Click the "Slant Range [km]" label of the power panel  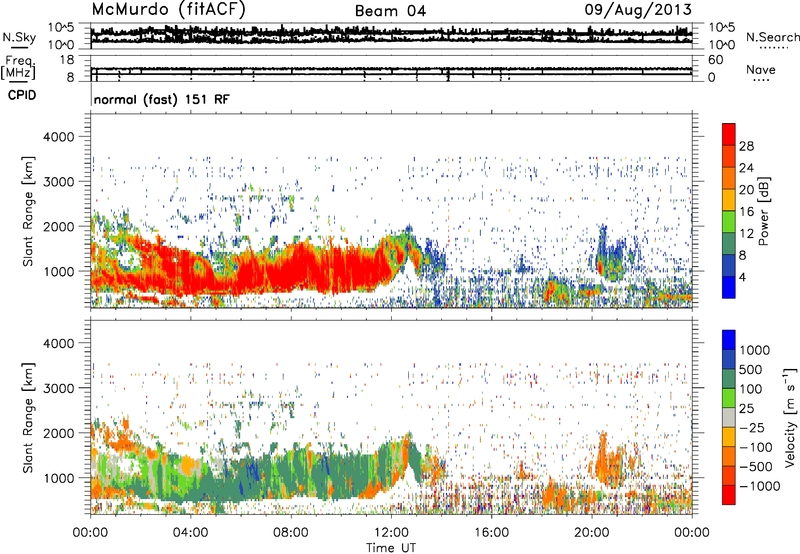pos(28,211)
